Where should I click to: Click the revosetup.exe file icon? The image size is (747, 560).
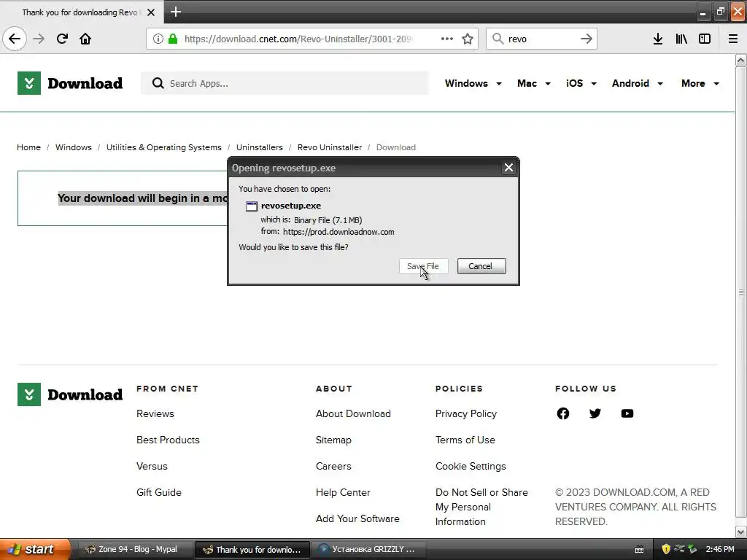click(252, 206)
